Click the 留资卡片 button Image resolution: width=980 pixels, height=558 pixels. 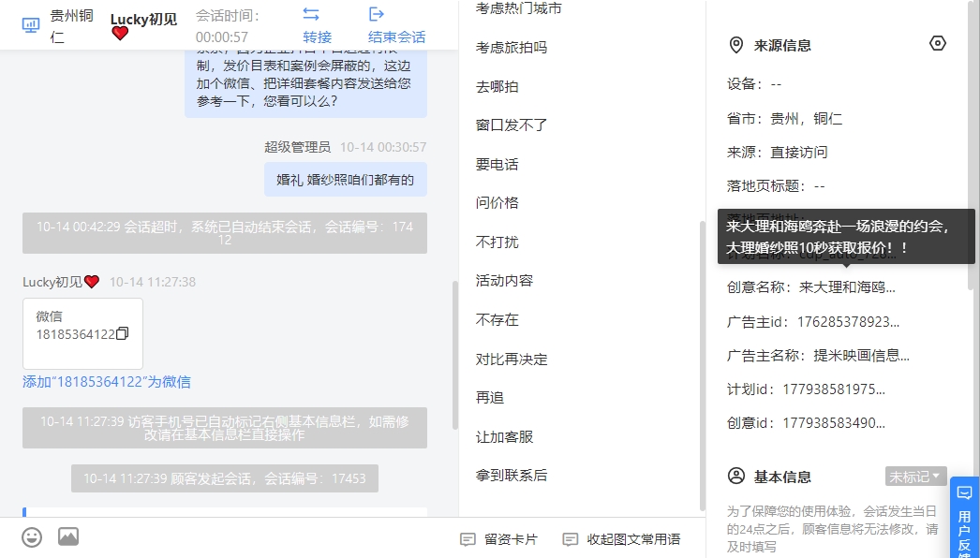click(498, 539)
